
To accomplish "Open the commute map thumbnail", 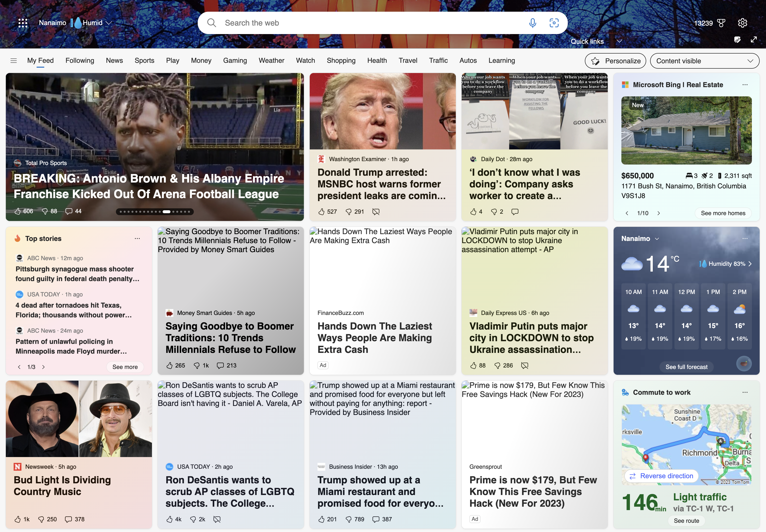I will point(686,444).
